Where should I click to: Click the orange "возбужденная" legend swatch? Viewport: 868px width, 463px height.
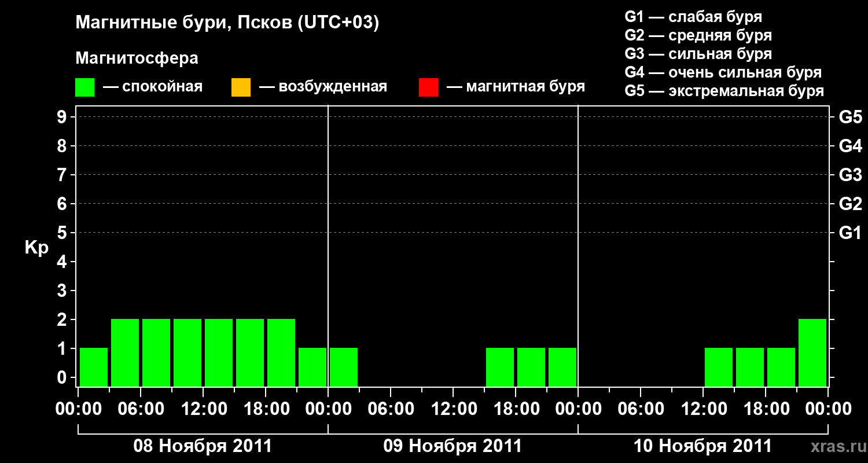241,87
